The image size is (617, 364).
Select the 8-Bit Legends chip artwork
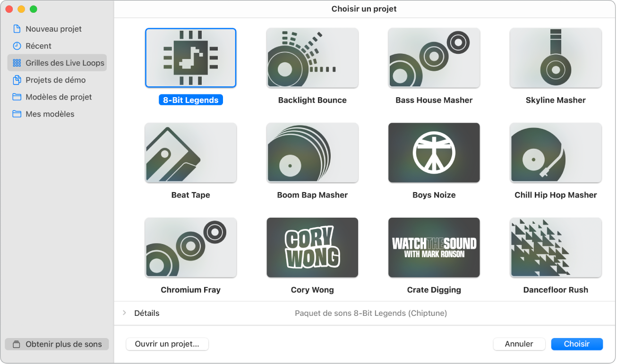190,58
